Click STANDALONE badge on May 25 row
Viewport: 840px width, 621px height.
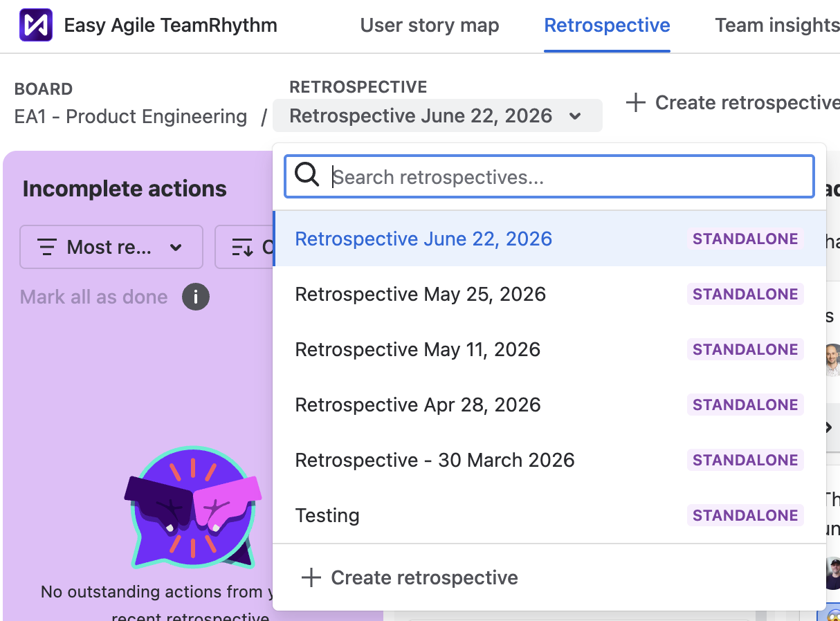pyautogui.click(x=745, y=294)
